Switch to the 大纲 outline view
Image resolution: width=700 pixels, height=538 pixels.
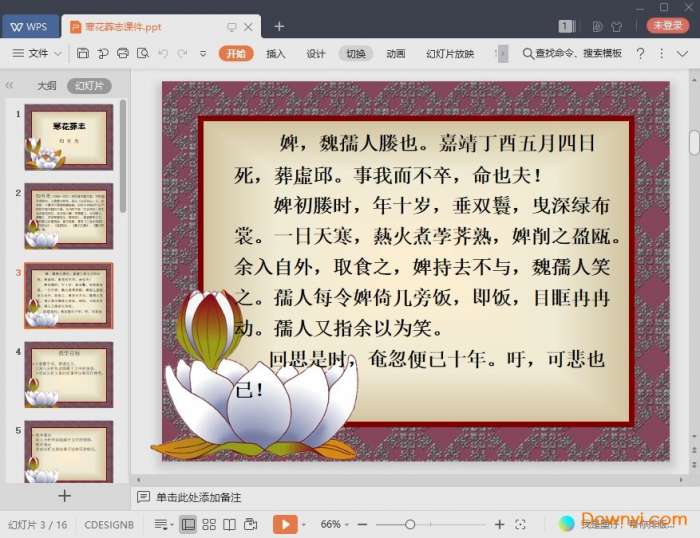point(47,86)
